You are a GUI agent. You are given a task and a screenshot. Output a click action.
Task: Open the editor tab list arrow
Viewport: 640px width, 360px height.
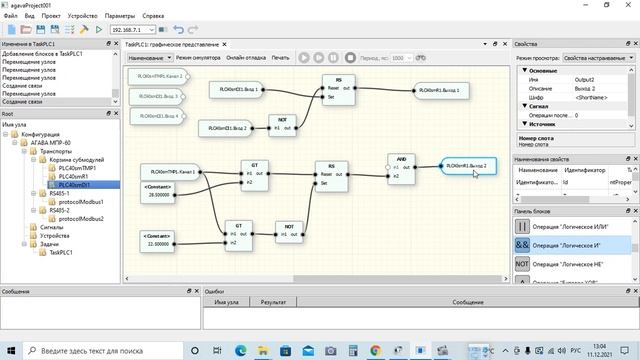[x=485, y=44]
